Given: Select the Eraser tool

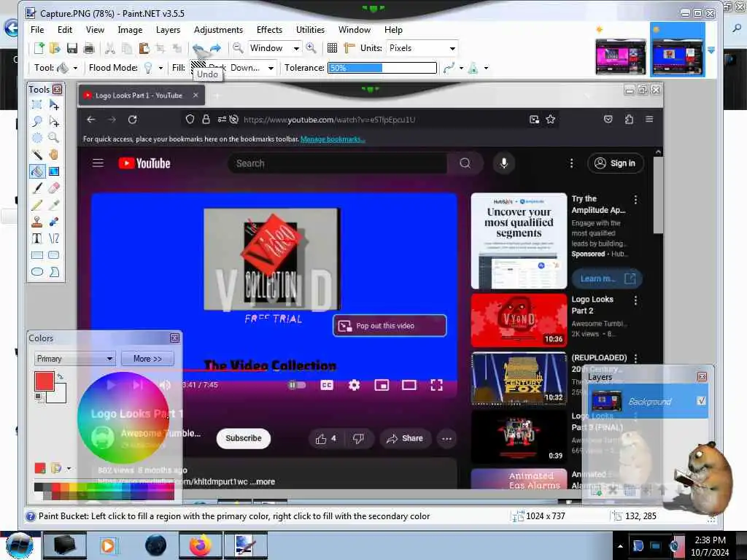Looking at the screenshot, I should click(54, 188).
